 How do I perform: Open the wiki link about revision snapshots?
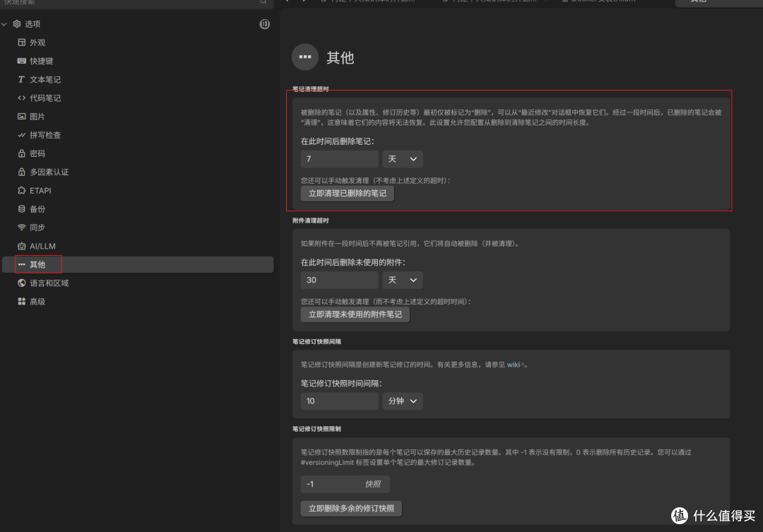coord(515,365)
